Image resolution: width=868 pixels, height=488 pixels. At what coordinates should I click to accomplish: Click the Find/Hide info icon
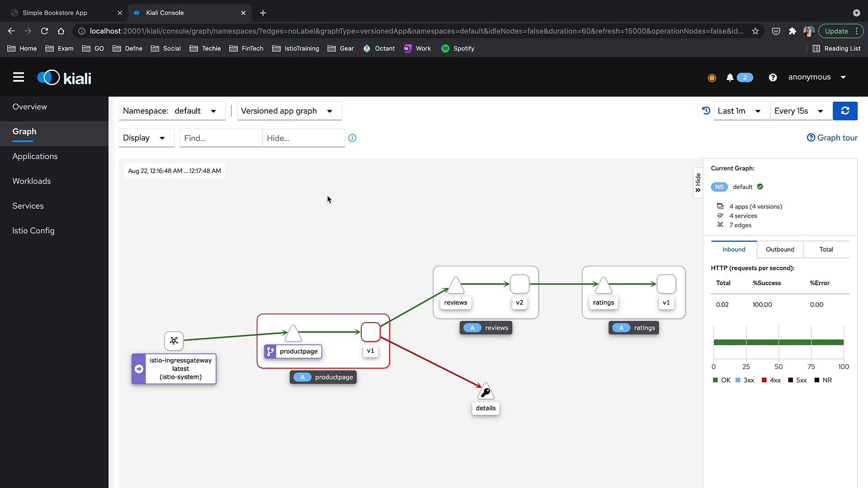(352, 138)
